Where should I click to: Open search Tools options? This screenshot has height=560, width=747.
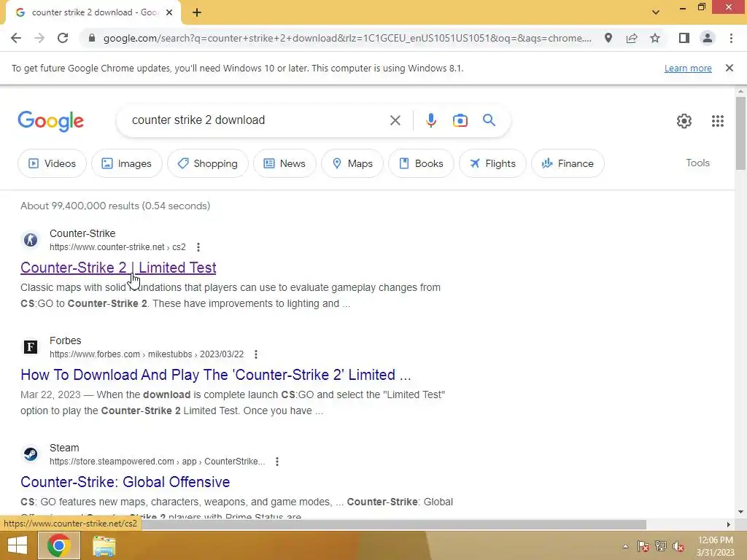pos(697,163)
